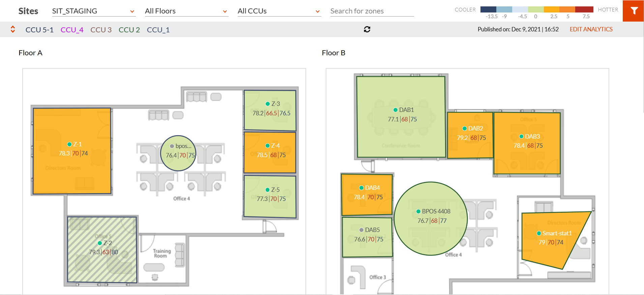
Task: Click the Published on Dec 9, 2021 timestamp
Action: pyautogui.click(x=518, y=29)
